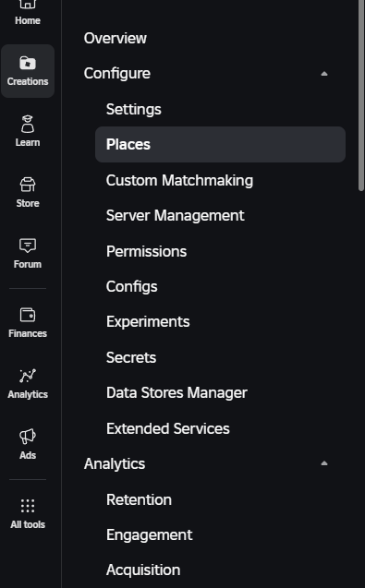Select the Places menu item
365x588 pixels.
point(220,144)
